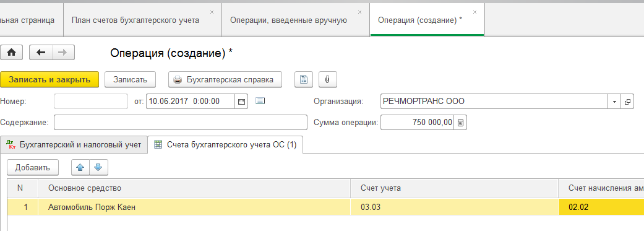
Task: Go to the home page icon
Action: coord(12,53)
